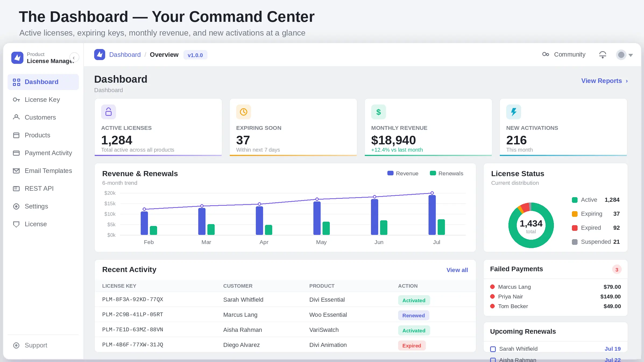Click the Customers person icon
Screen dimensions: 644x362
16,117
